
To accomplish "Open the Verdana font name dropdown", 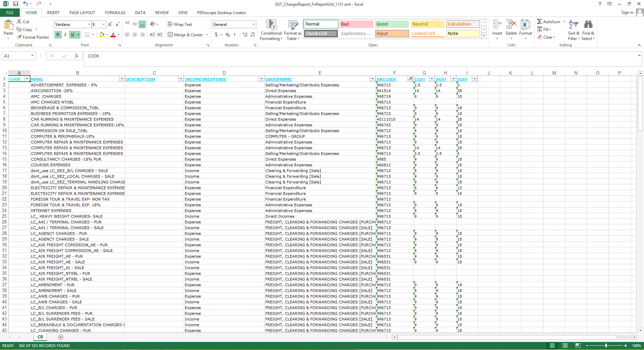I will [89, 25].
